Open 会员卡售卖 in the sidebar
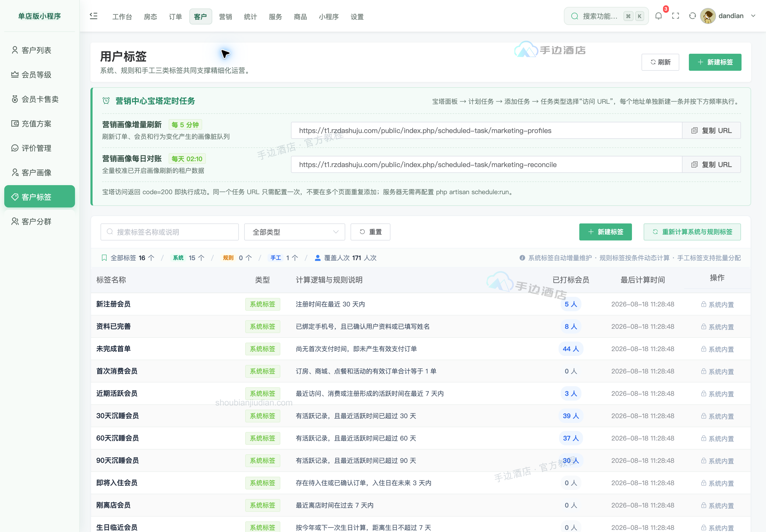 [x=39, y=99]
